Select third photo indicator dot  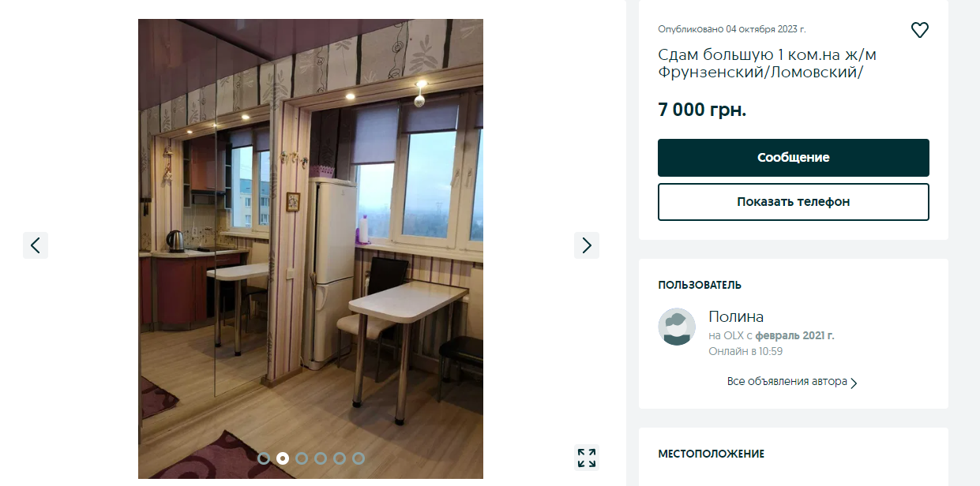302,458
